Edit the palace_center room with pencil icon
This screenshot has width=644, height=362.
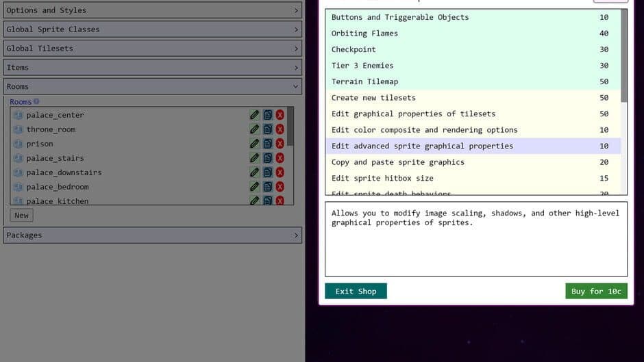(x=255, y=115)
